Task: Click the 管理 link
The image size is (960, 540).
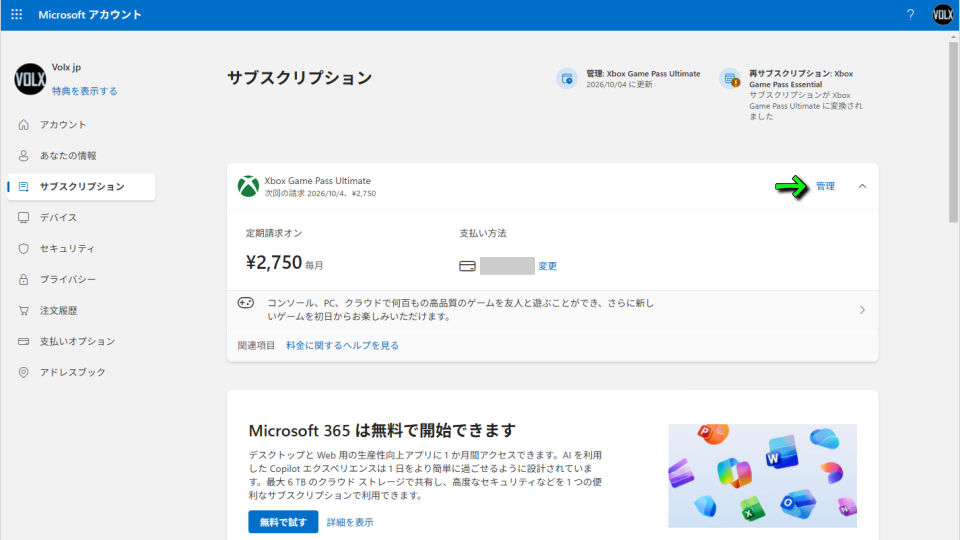Action: [x=825, y=186]
